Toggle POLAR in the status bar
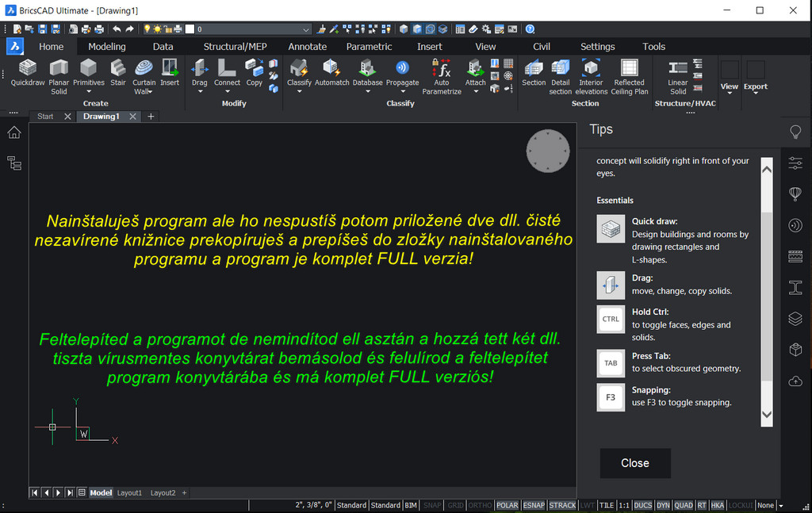Viewport: 812px width, 513px height. pyautogui.click(x=507, y=505)
